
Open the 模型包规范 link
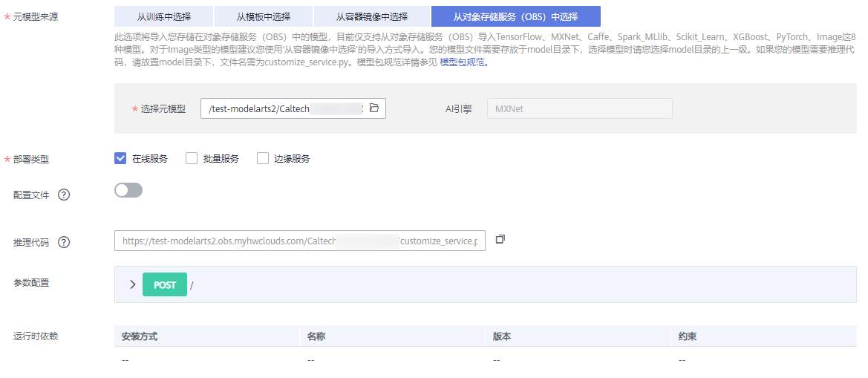click(x=464, y=62)
